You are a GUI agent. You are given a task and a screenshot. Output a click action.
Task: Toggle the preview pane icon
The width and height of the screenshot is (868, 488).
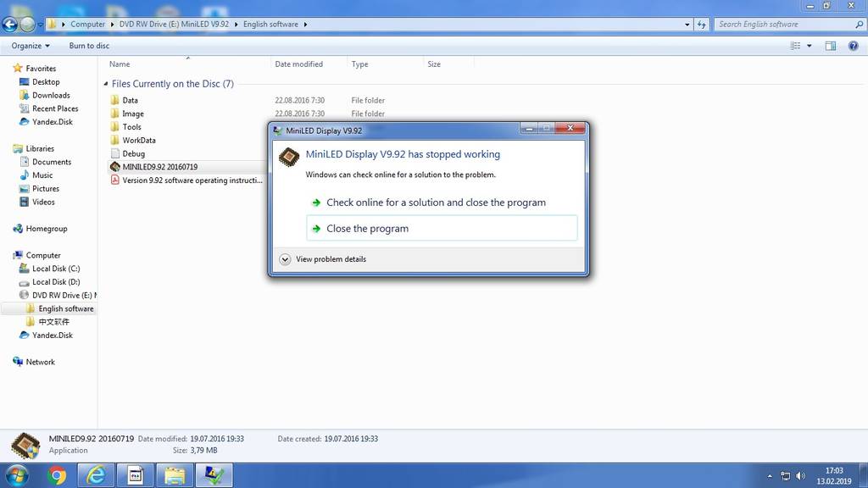[x=831, y=46]
